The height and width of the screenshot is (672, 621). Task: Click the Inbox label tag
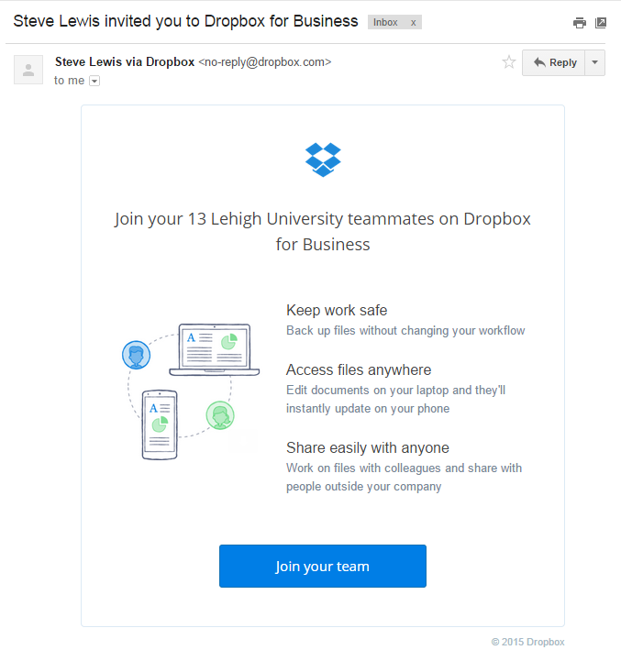click(x=385, y=22)
